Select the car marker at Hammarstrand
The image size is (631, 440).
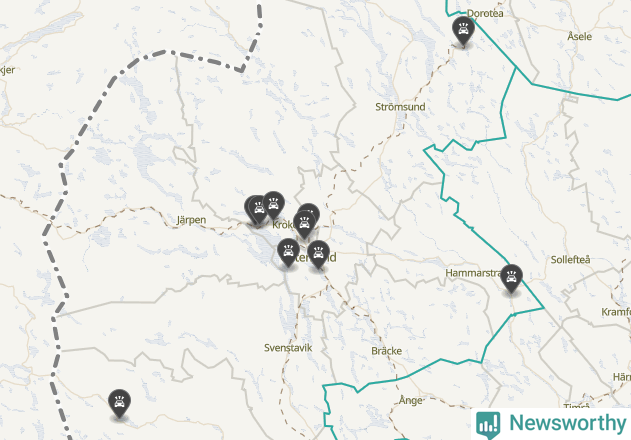pos(511,278)
